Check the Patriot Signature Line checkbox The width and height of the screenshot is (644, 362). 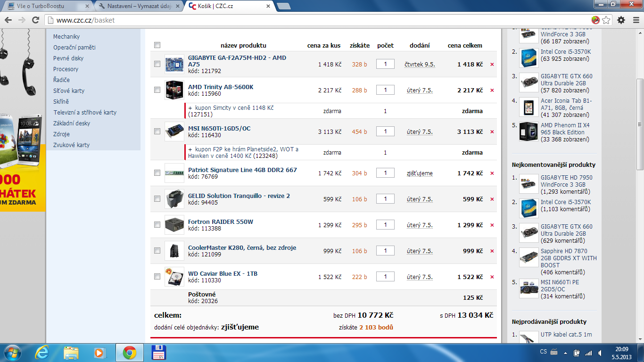point(157,173)
